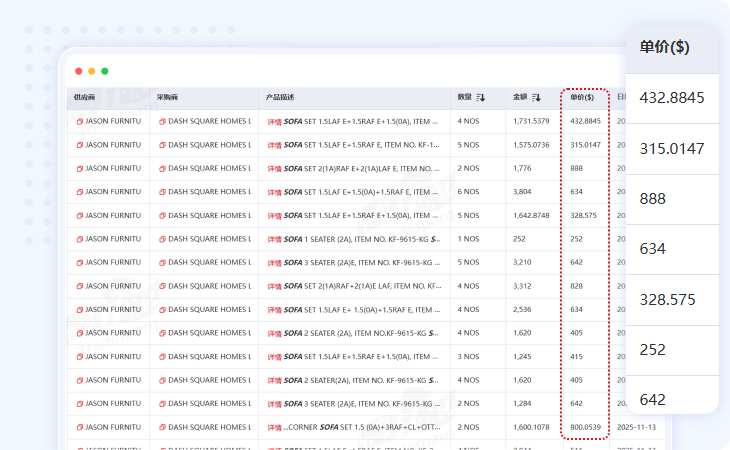Click supplier copy icon in the 3,804 row
The width and height of the screenshot is (730, 450).
click(x=80, y=192)
